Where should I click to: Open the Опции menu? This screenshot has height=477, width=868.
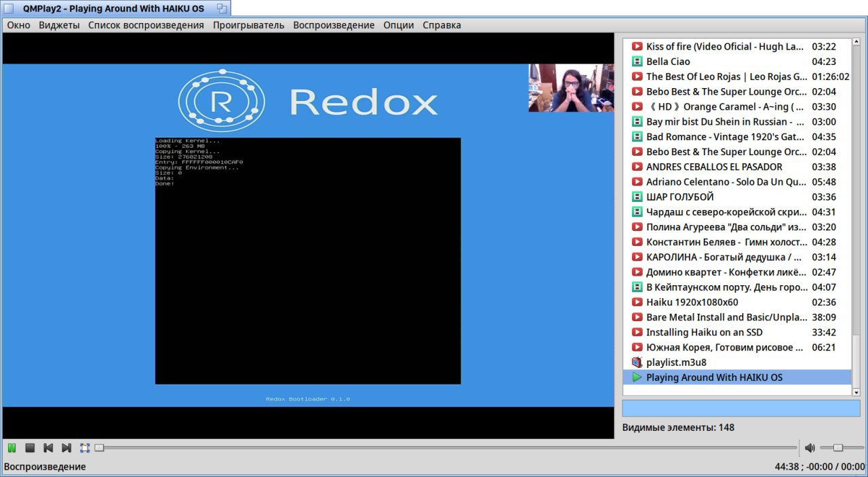tap(399, 25)
